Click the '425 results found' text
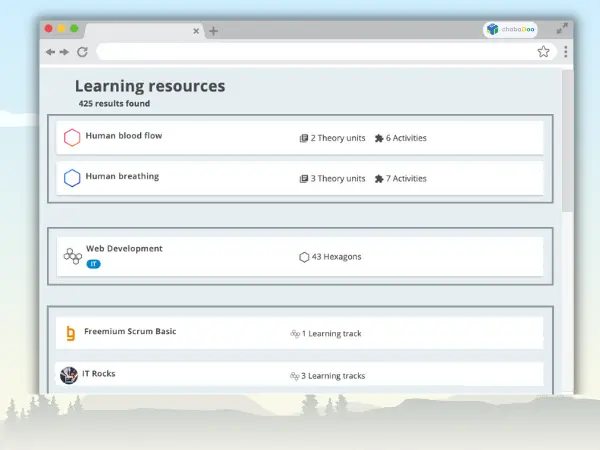The height and width of the screenshot is (450, 600). point(114,103)
